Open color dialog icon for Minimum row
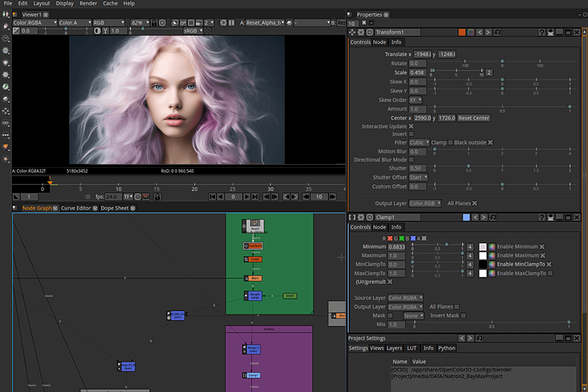This screenshot has width=588, height=392. 492,247
